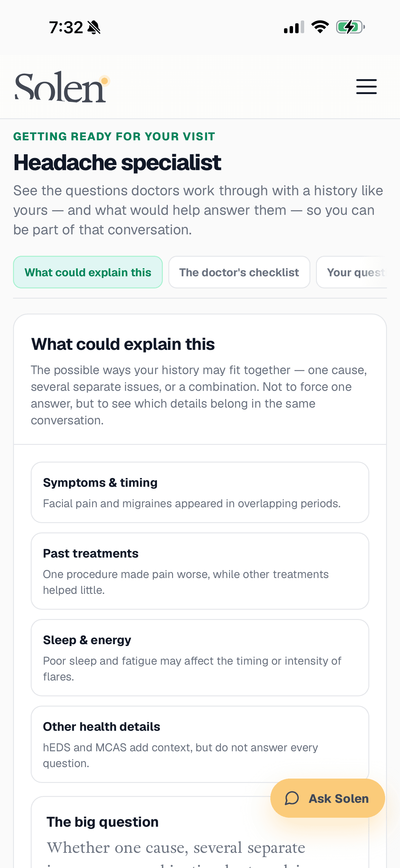Tap the battery charging icon
This screenshot has width=400, height=868.
(x=350, y=27)
